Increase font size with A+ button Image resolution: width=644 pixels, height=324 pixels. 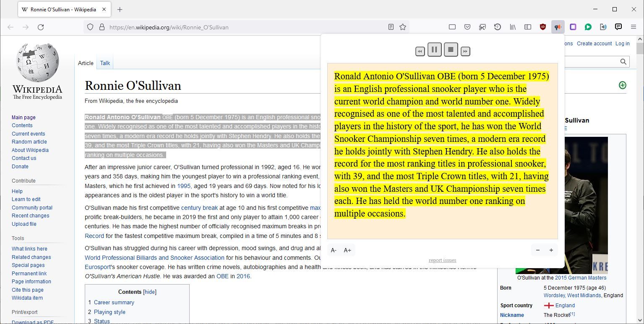coord(347,250)
